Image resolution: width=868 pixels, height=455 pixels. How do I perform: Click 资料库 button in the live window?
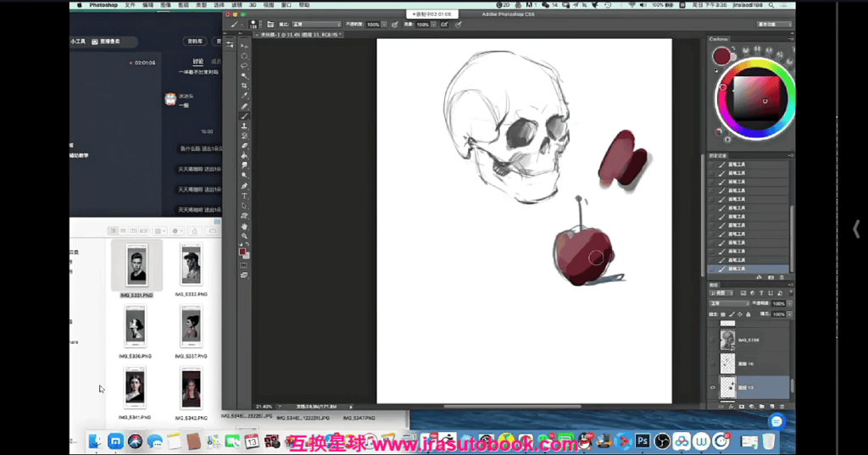[195, 42]
